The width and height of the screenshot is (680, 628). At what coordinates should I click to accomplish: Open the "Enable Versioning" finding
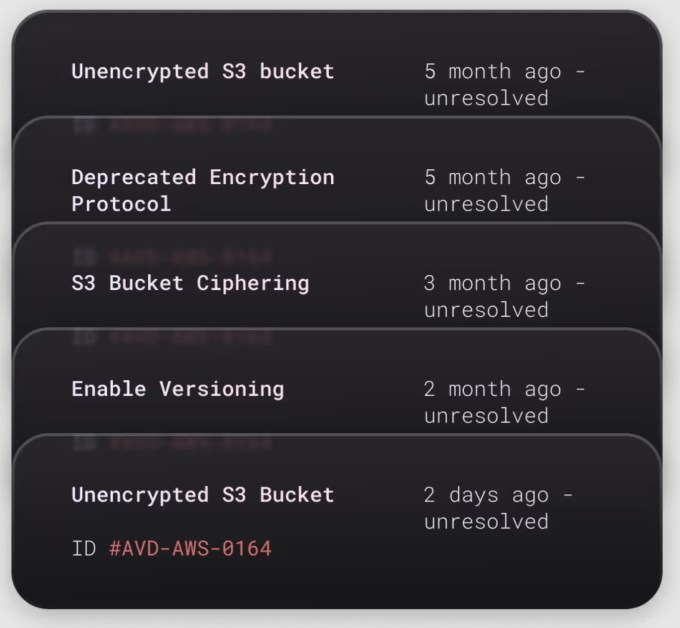[x=177, y=389]
